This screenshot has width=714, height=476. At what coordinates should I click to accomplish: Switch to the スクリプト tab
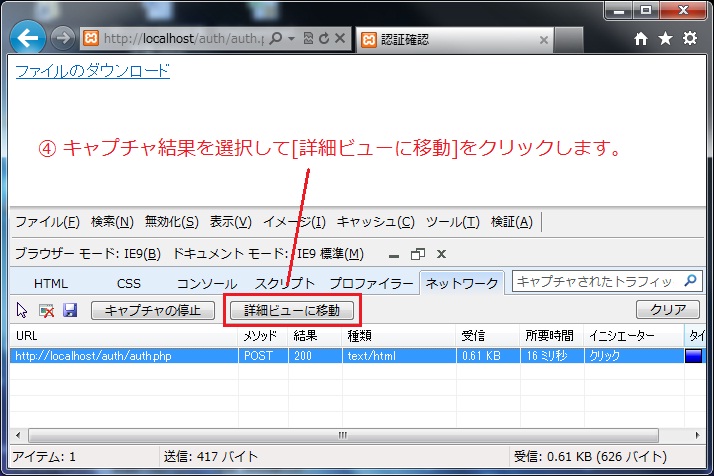point(285,283)
